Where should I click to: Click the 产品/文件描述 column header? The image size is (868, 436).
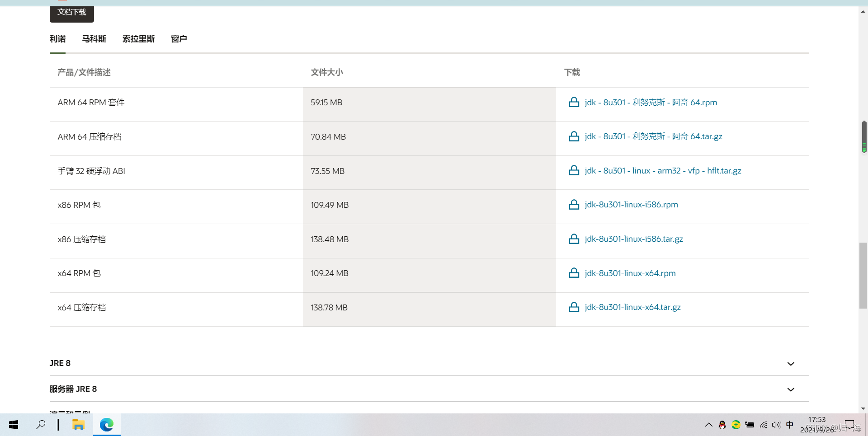[x=84, y=72]
